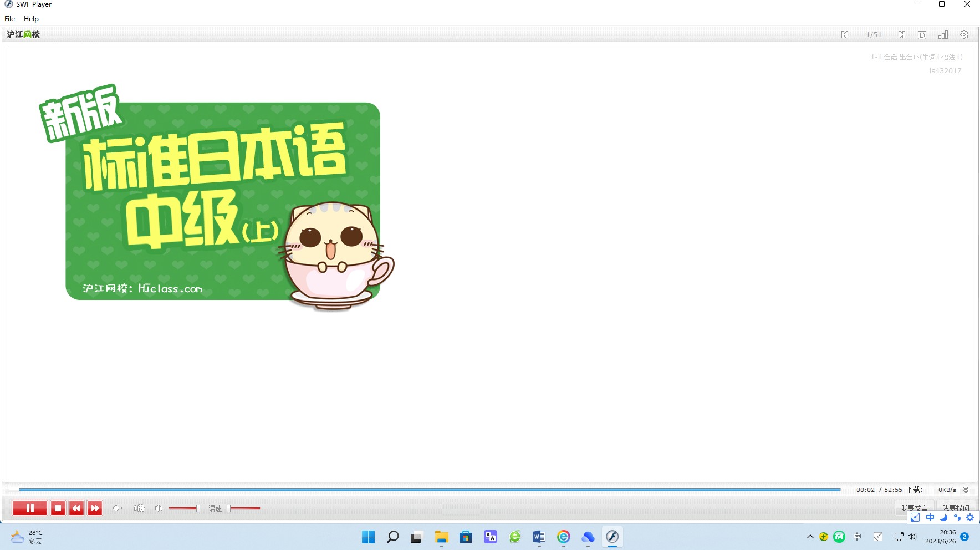Show hidden system tray icons

[810, 537]
